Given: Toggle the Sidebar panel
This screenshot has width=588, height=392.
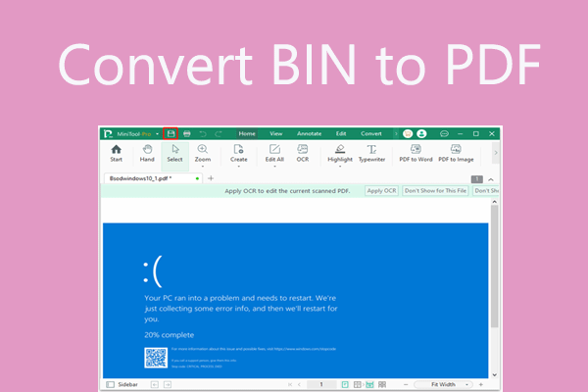Looking at the screenshot, I should coord(122,384).
